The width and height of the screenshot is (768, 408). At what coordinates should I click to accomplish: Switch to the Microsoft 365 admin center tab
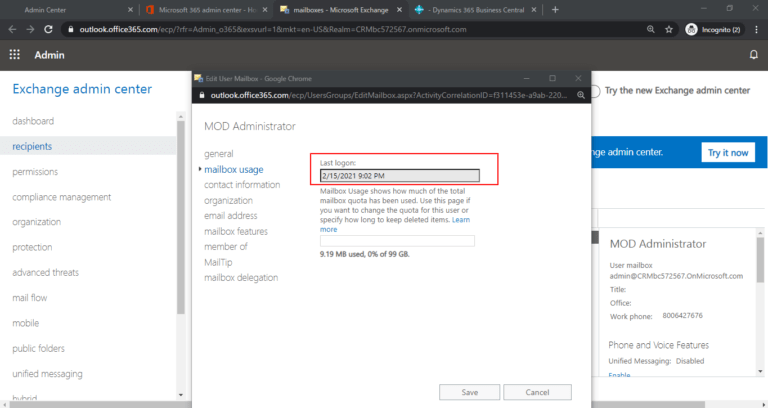tap(207, 10)
